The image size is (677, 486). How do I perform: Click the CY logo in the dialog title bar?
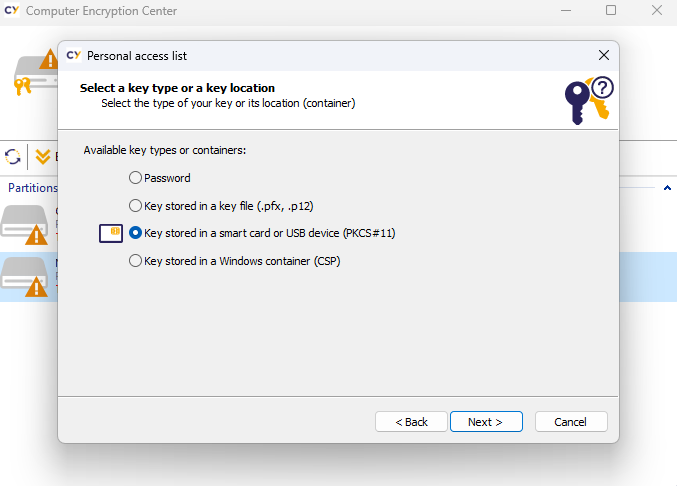point(74,55)
